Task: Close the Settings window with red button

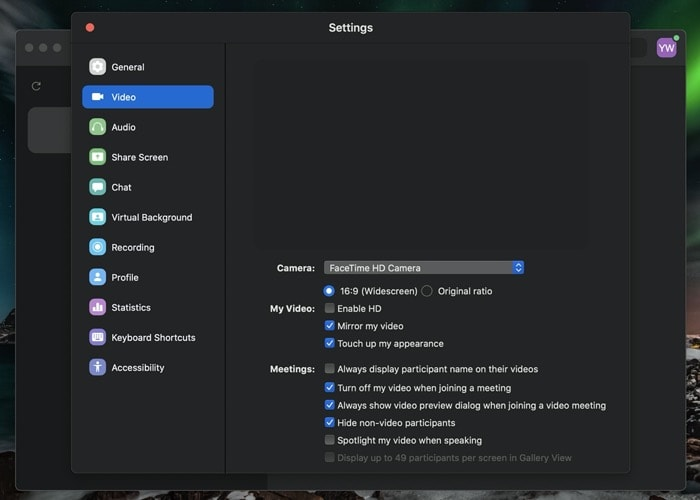Action: click(x=90, y=28)
